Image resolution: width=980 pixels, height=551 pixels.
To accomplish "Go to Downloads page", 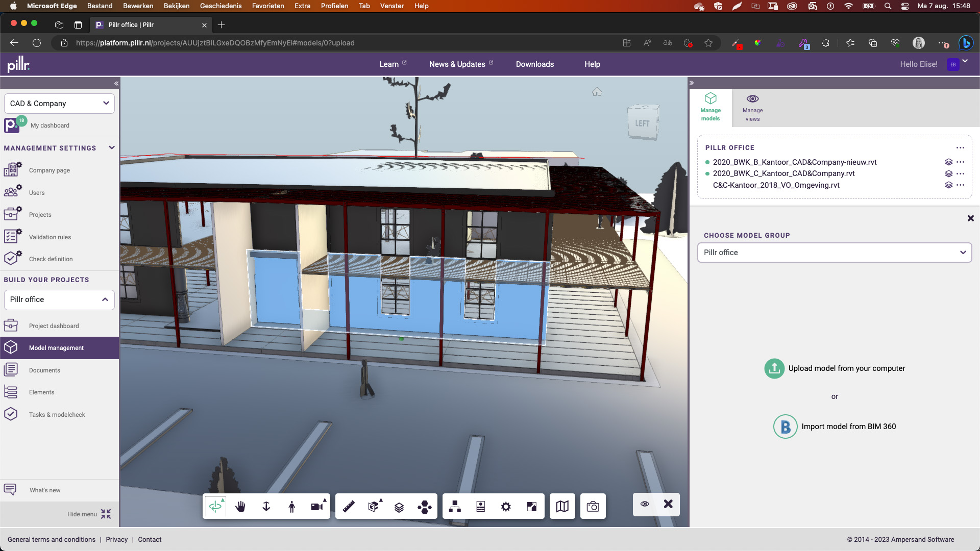I will pyautogui.click(x=535, y=64).
